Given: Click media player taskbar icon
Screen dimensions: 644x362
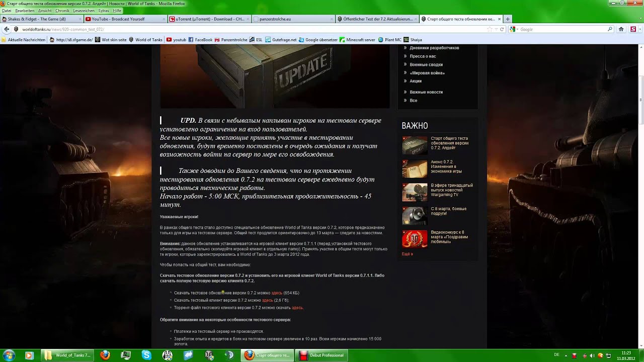Looking at the screenshot, I should click(29, 355).
